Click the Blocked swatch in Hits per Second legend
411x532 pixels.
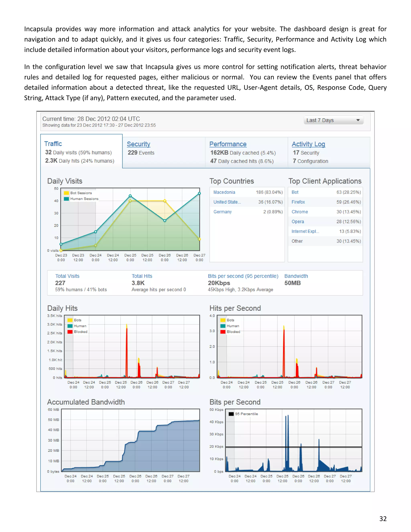coord(223,332)
